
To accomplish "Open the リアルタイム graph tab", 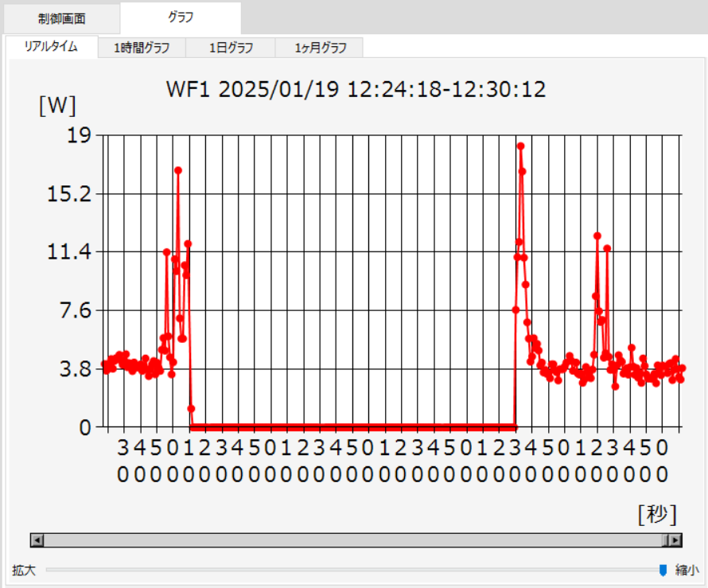I will pos(51,47).
